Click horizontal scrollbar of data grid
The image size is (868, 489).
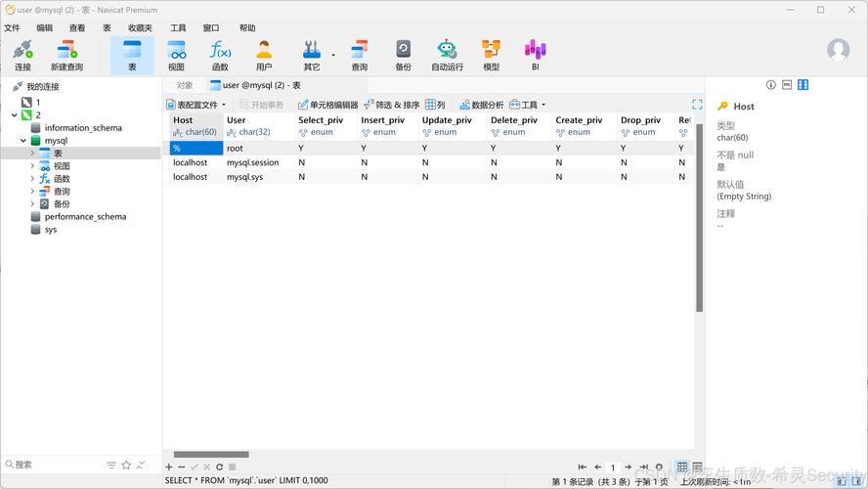coord(211,454)
